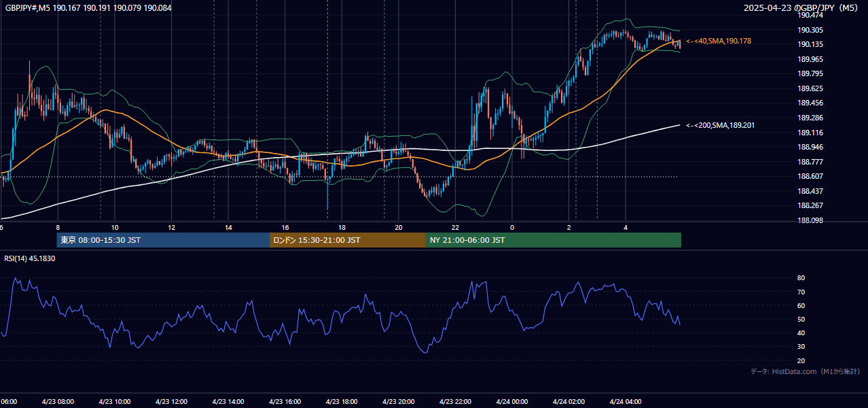Viewport: 868px width, 408px height.
Task: Click the hour 22 label under price chart
Action: click(x=456, y=228)
